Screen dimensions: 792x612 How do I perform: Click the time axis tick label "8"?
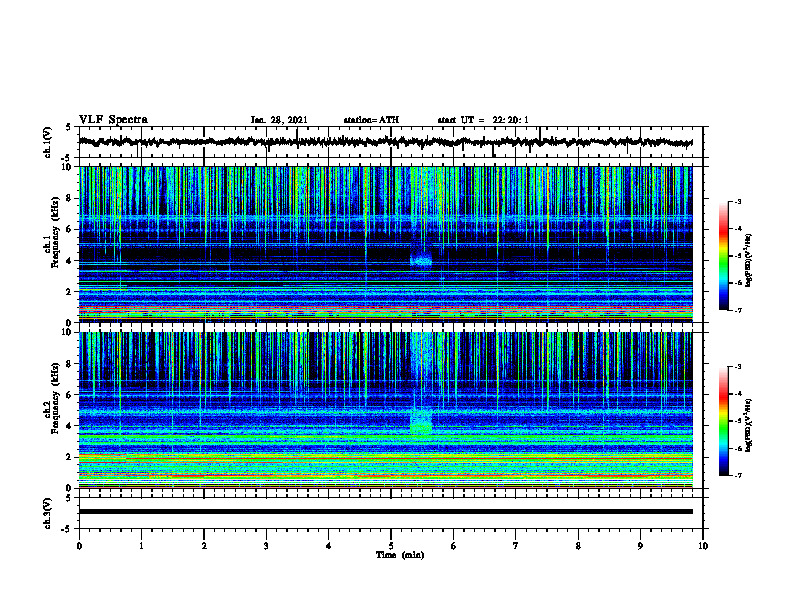(578, 546)
